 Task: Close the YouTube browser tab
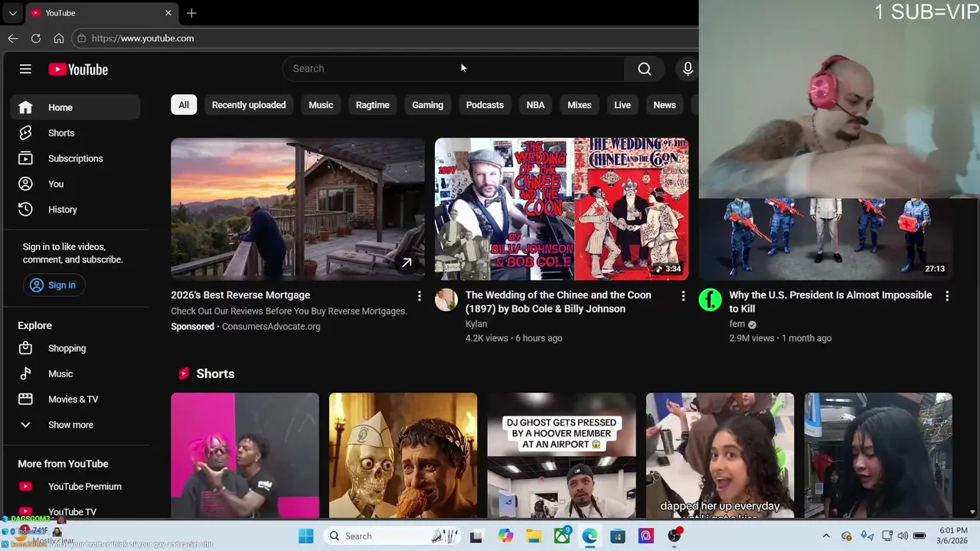click(168, 13)
